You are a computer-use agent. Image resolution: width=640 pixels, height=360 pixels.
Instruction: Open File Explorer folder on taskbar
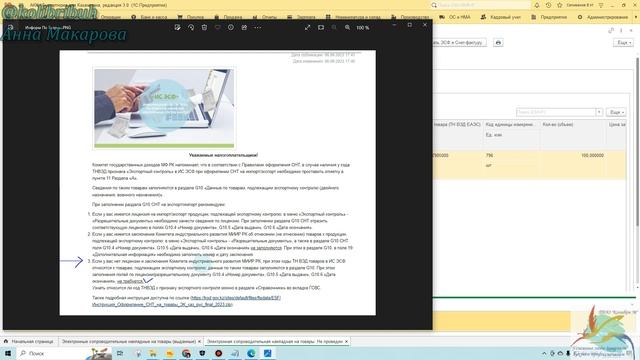(153, 353)
